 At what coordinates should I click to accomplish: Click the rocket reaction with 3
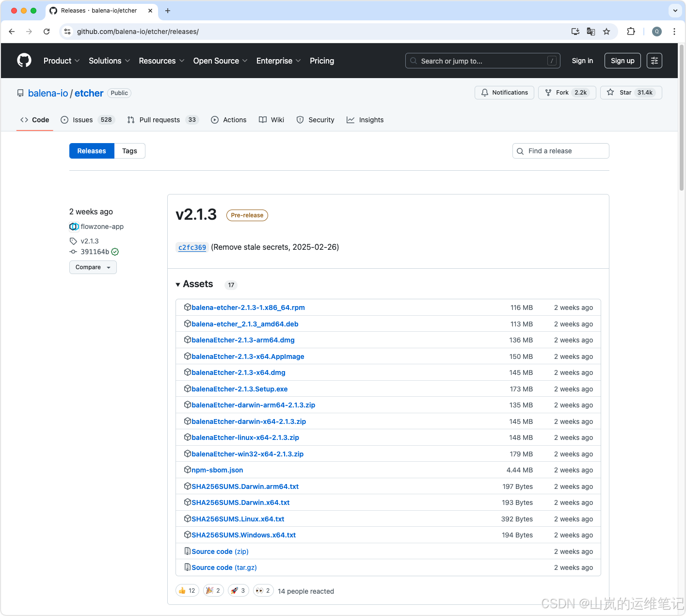[238, 590]
